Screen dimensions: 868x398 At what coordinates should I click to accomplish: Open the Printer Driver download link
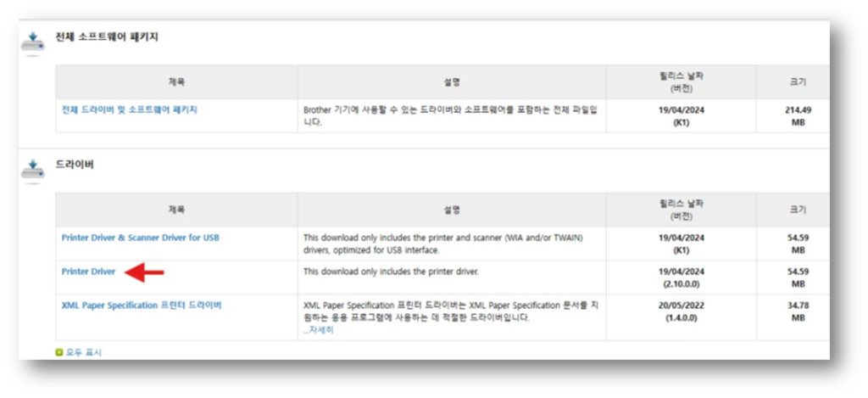click(88, 272)
